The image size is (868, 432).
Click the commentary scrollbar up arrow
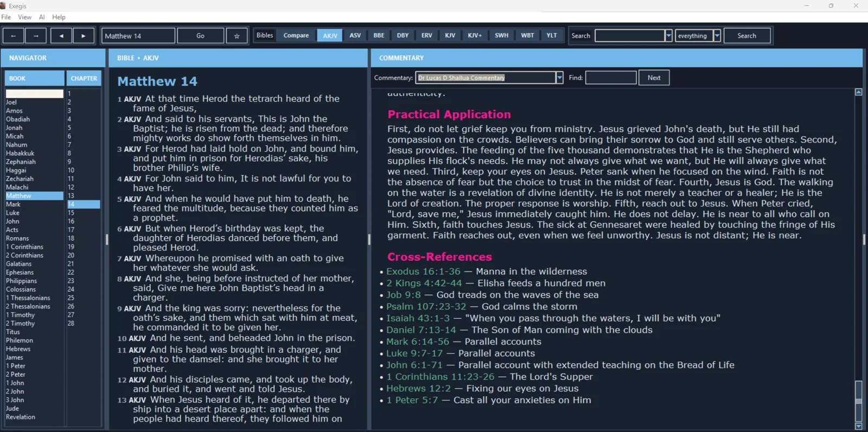pos(858,92)
